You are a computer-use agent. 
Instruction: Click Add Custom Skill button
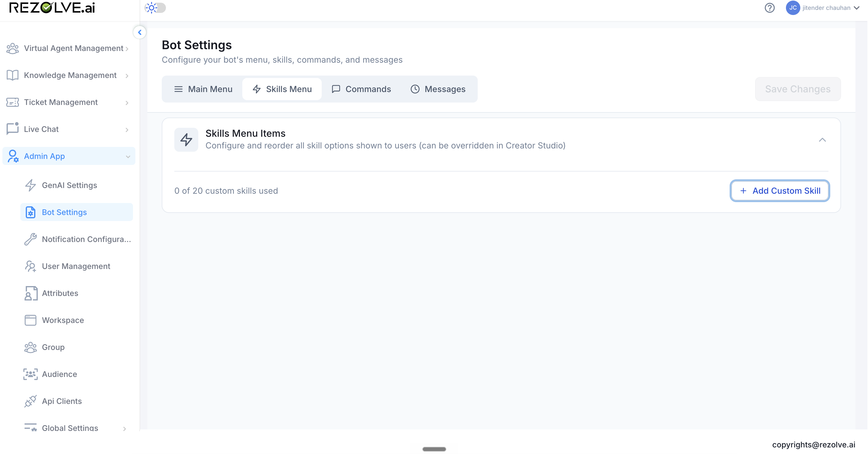click(780, 191)
